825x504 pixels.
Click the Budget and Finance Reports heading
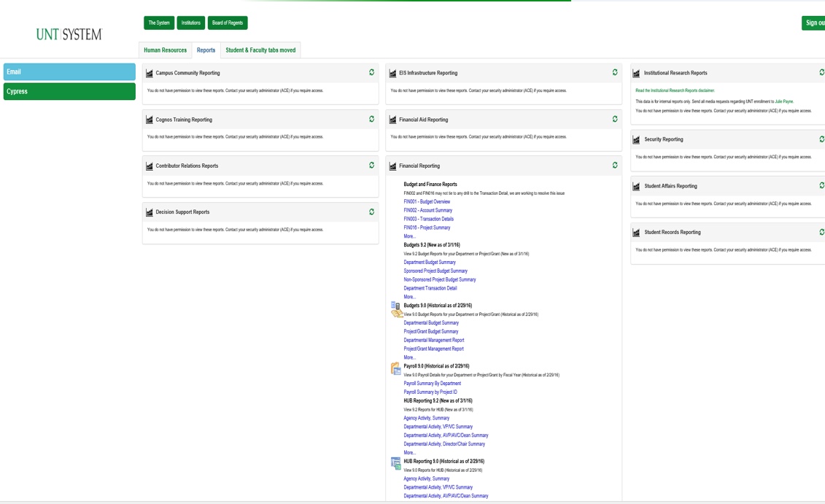[430, 184]
